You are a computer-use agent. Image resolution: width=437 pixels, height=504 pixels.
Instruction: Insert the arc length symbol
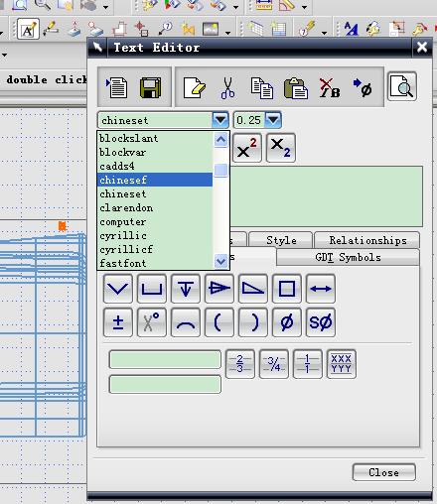[x=186, y=322]
